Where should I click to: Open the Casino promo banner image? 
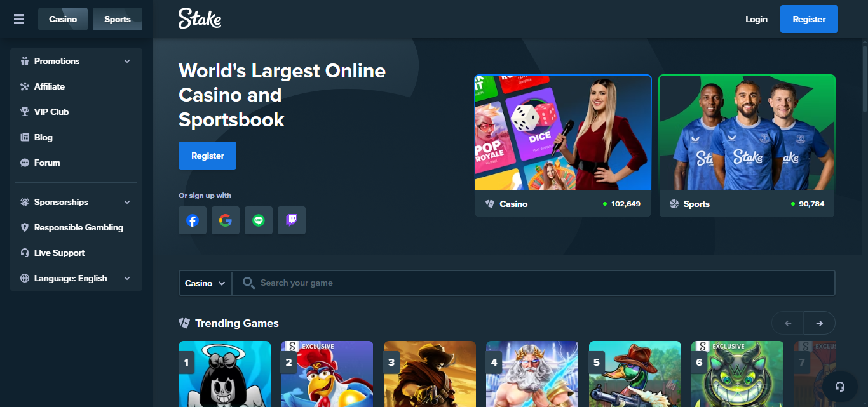[x=563, y=133]
